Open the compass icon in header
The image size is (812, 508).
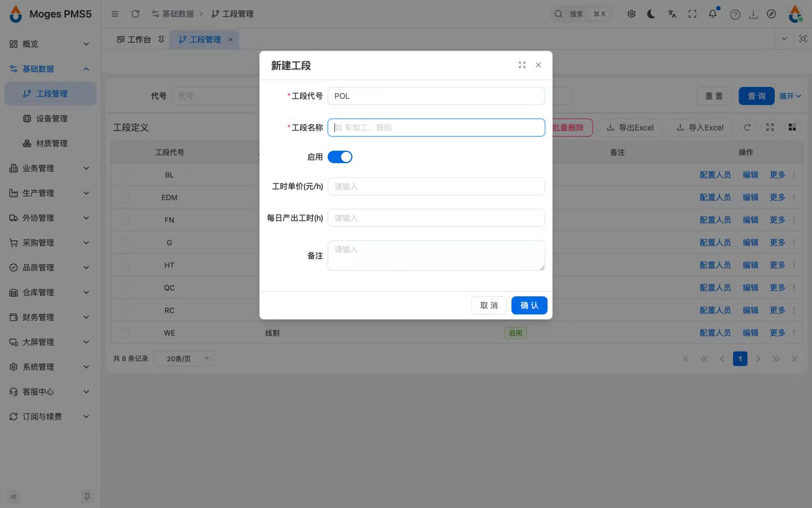coord(771,14)
